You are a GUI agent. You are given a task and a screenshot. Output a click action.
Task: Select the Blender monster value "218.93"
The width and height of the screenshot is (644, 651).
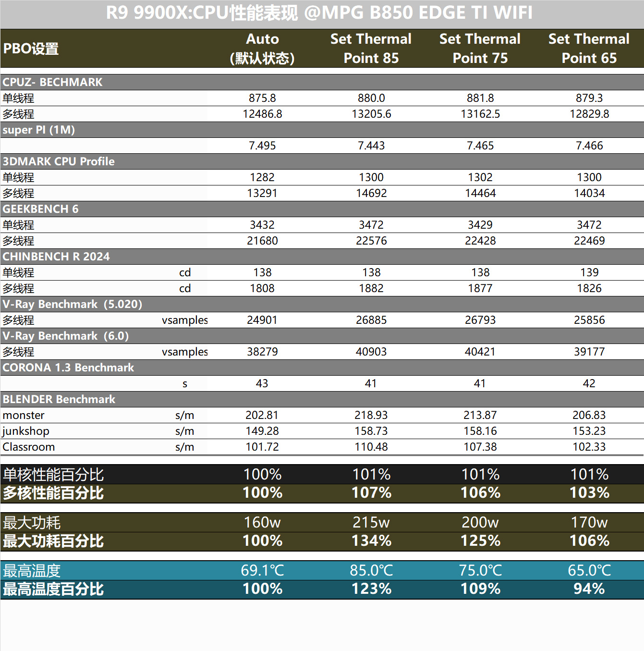coord(371,415)
